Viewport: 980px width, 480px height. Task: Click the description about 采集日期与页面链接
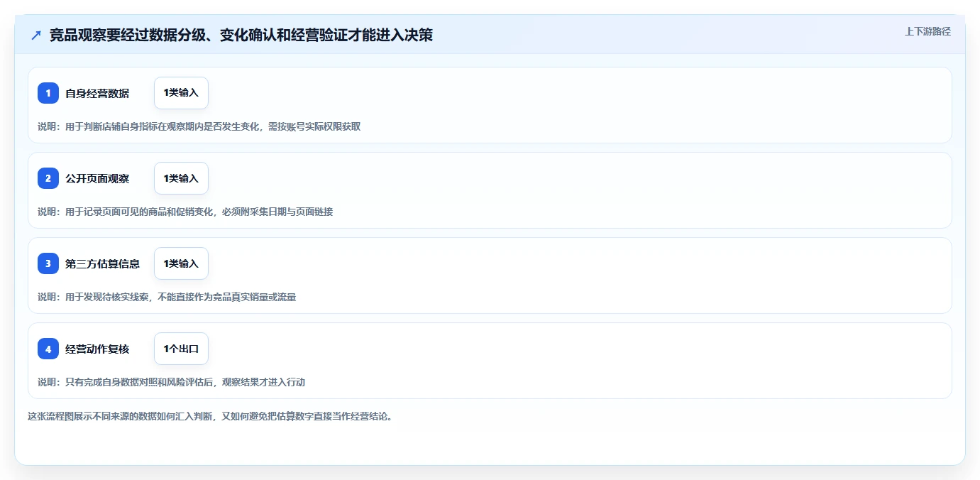185,212
